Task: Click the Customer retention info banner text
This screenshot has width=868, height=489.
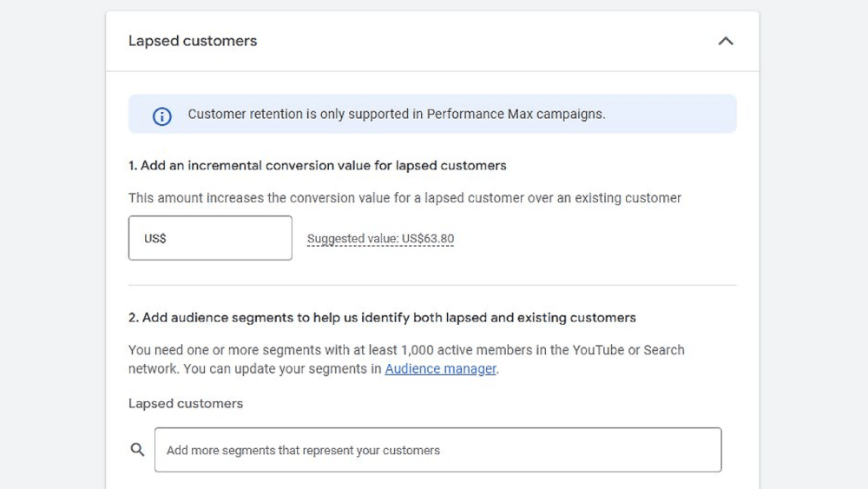Action: tap(397, 114)
